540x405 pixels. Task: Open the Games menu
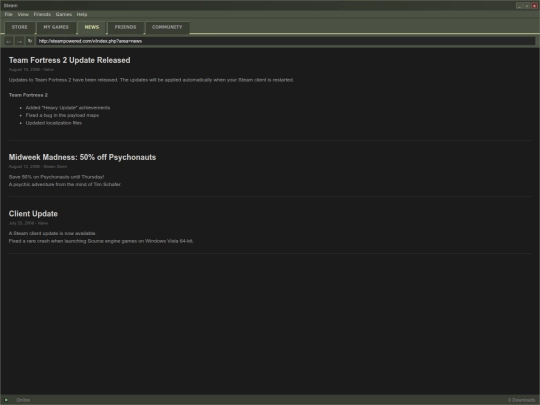coord(64,14)
